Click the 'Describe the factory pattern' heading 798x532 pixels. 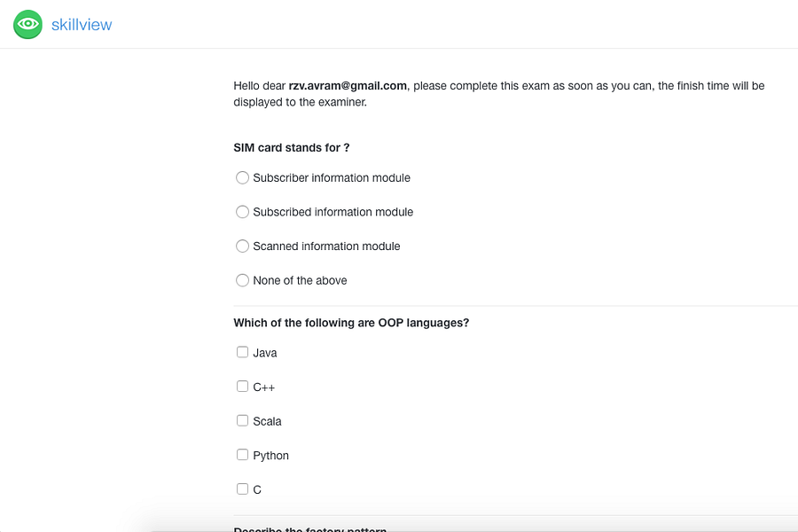click(310, 529)
